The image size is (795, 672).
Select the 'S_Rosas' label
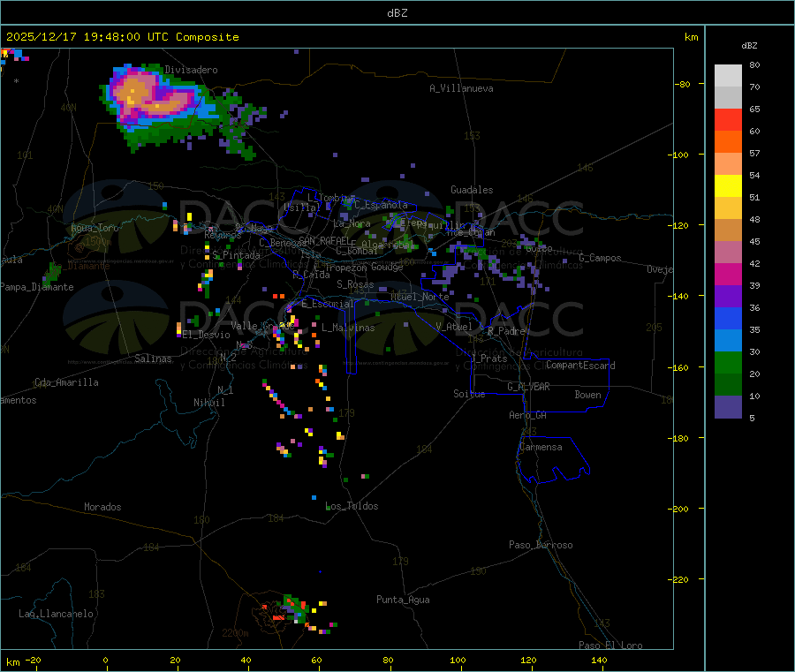[x=355, y=285]
